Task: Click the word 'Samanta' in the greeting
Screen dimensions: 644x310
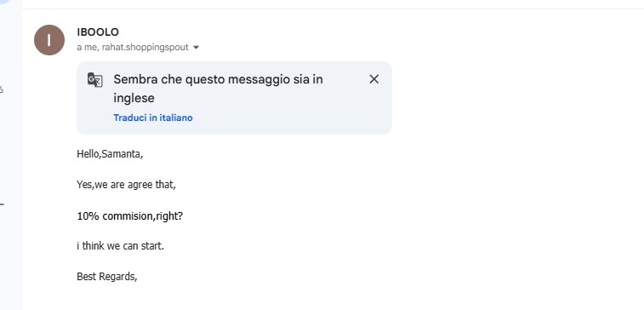Action: (121, 154)
